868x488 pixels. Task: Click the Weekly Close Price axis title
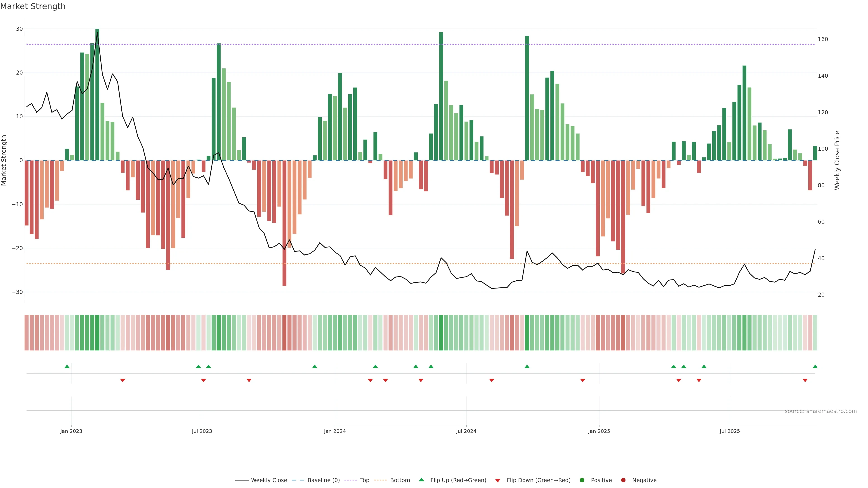(x=837, y=160)
